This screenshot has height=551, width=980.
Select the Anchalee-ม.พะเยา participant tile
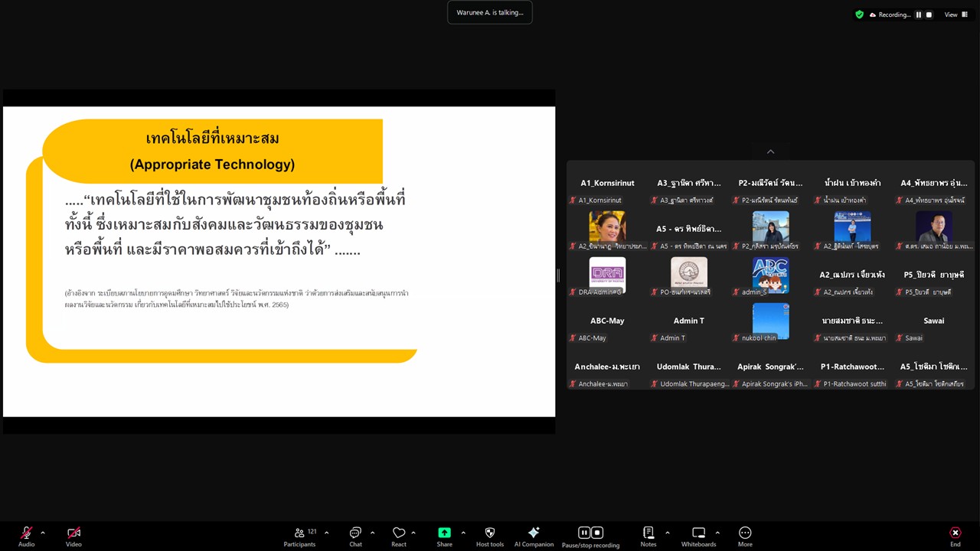click(607, 367)
